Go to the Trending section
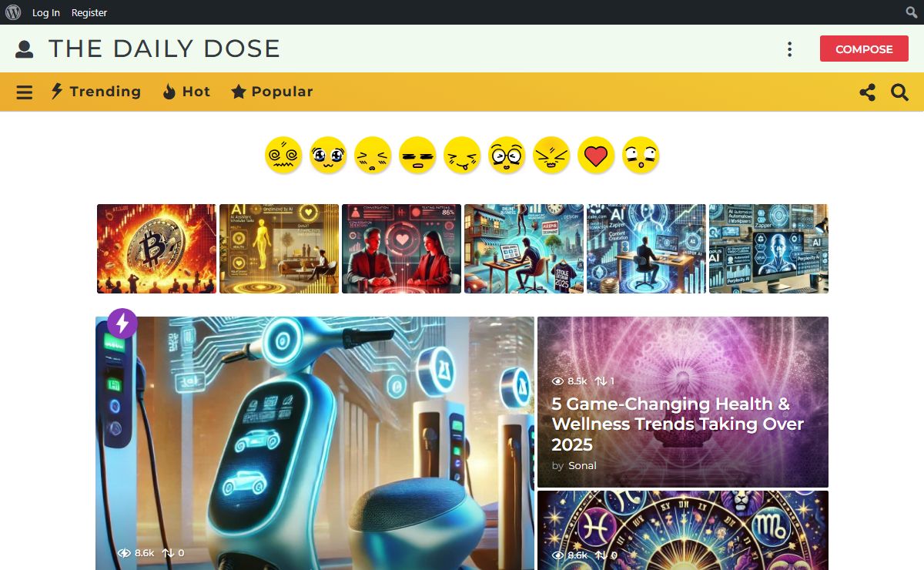Screen dimensions: 924x570 96,92
